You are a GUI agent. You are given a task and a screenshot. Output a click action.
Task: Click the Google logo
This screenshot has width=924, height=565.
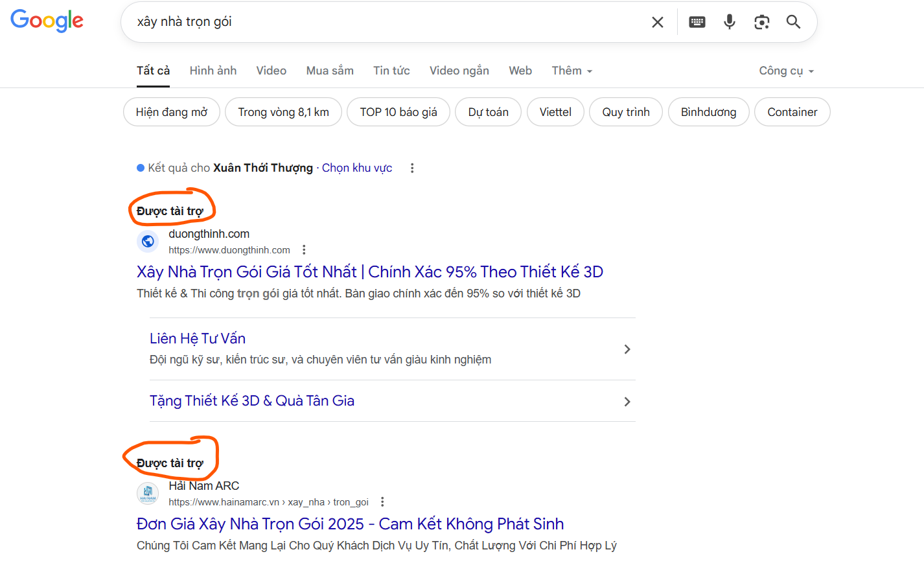coord(47,21)
